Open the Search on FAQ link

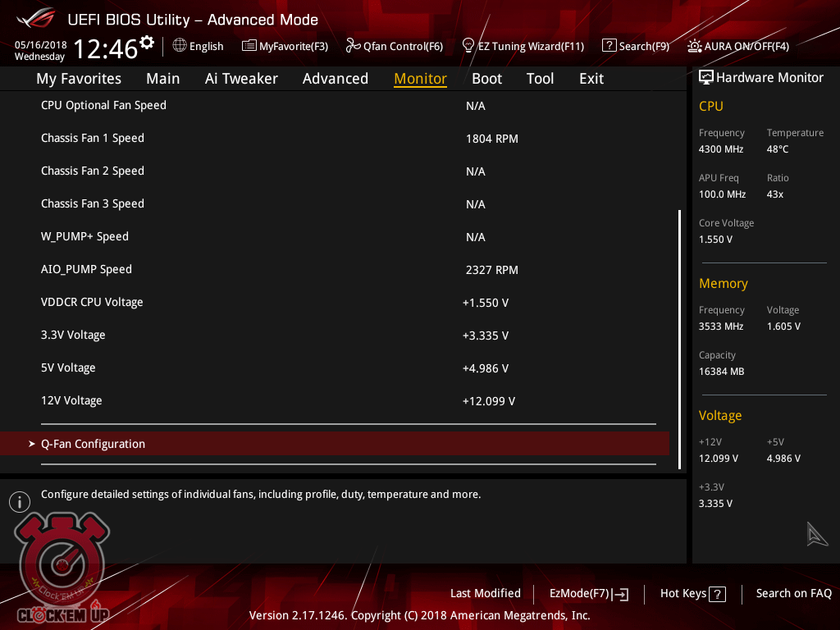[793, 593]
